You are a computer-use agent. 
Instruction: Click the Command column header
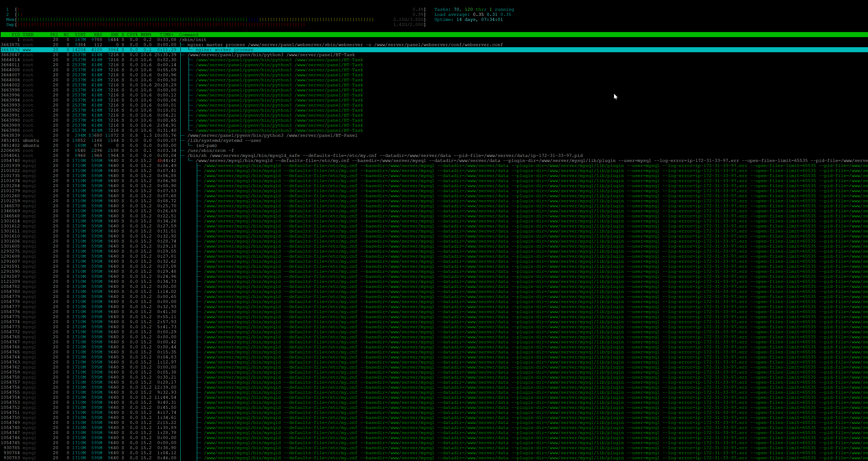tap(189, 35)
